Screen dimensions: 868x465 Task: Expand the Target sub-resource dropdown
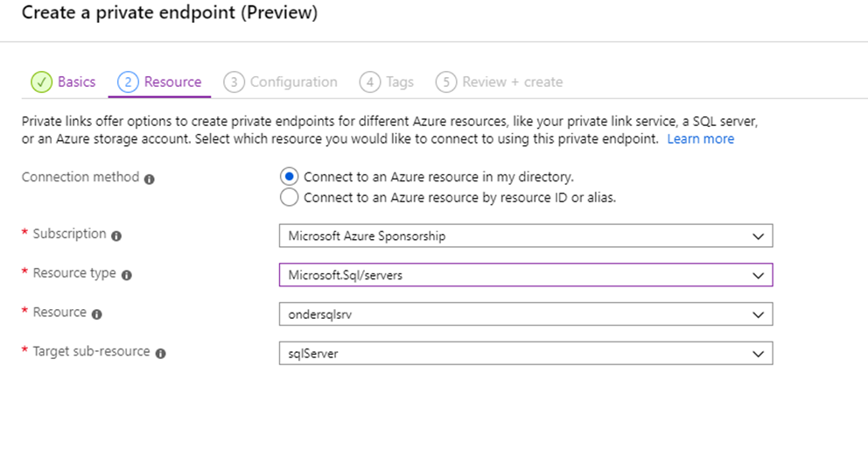coord(525,354)
